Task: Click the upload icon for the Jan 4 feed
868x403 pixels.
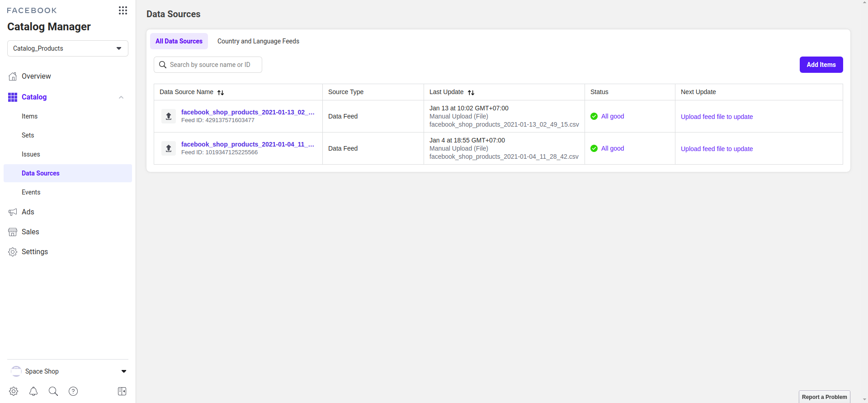Action: coord(169,148)
